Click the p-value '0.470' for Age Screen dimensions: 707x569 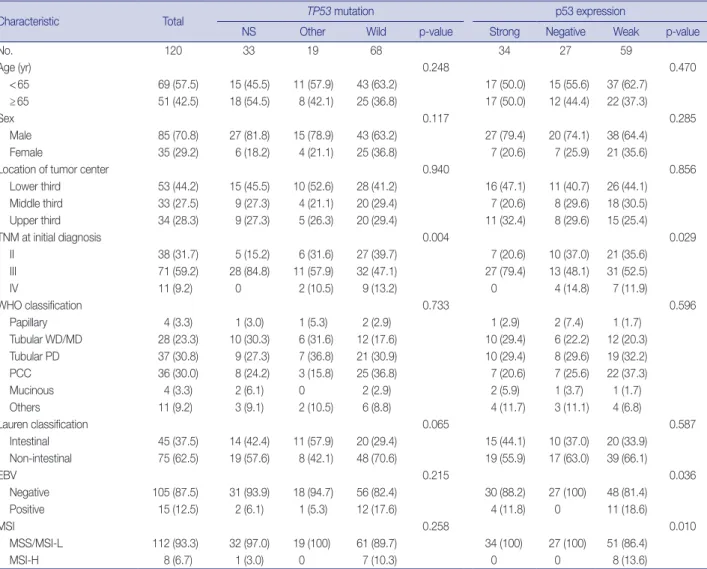click(x=683, y=68)
